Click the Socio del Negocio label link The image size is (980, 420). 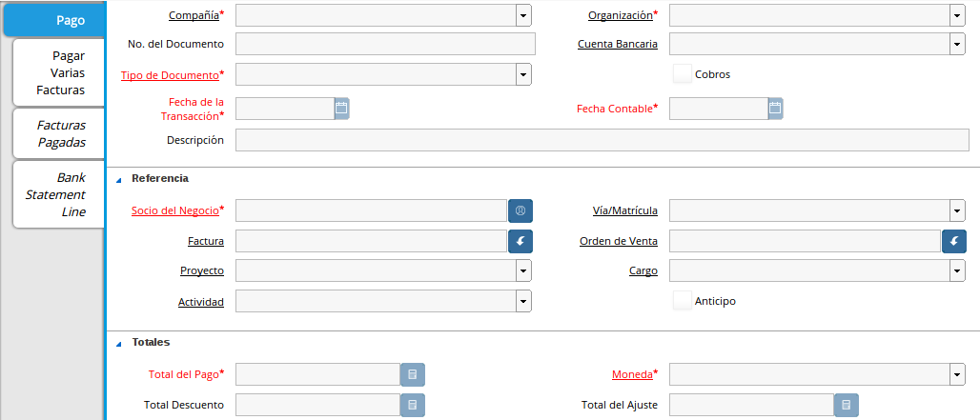click(174, 210)
